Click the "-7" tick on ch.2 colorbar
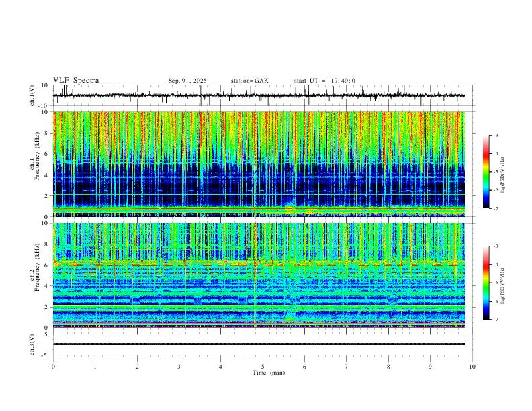The height and width of the screenshot is (411, 532). click(496, 320)
